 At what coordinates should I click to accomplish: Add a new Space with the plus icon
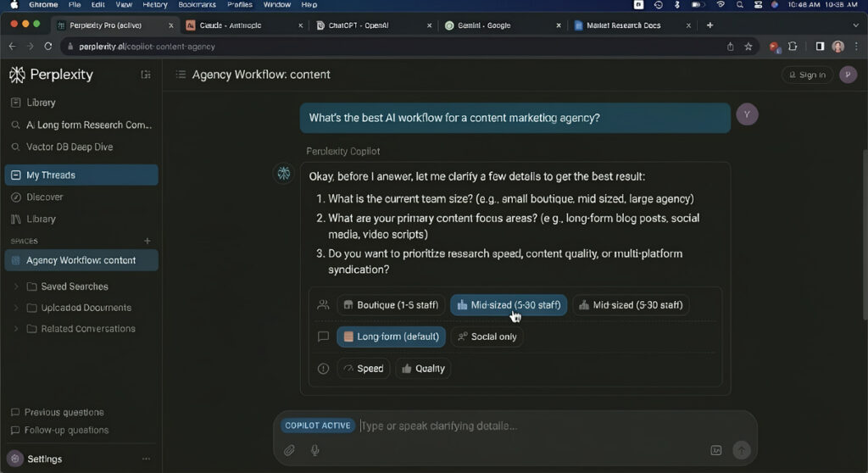pyautogui.click(x=147, y=241)
